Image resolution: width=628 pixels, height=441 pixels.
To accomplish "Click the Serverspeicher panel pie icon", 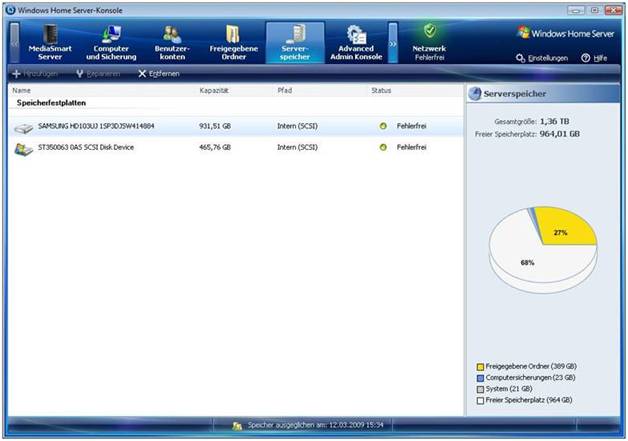I will 475,94.
